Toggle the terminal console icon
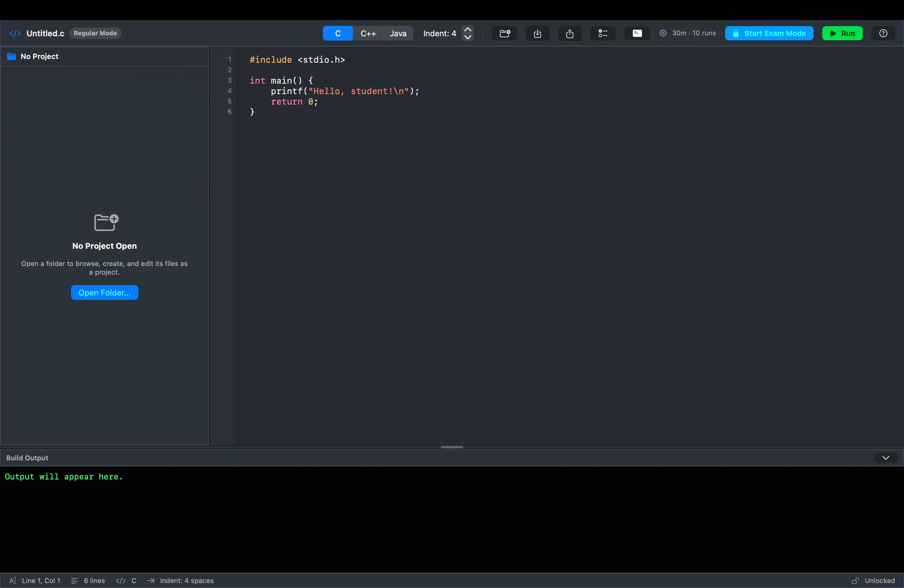 (637, 34)
